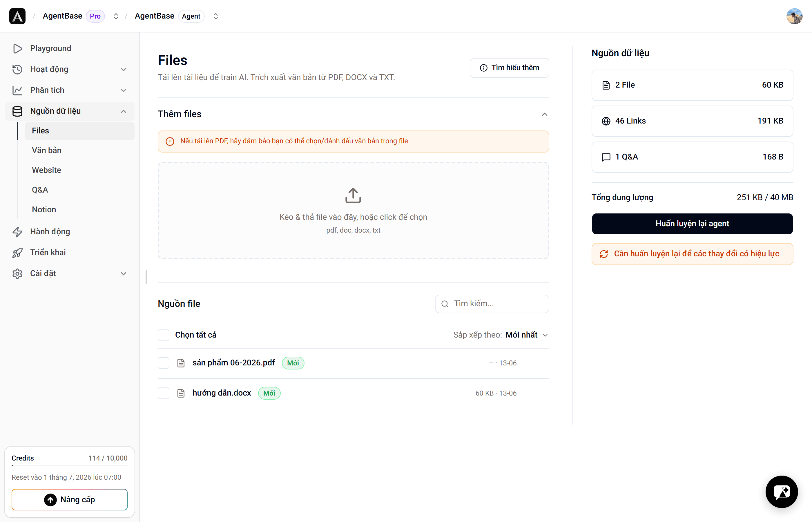812x522 pixels.
Task: Click the file icon in 2 File card
Action: click(606, 85)
